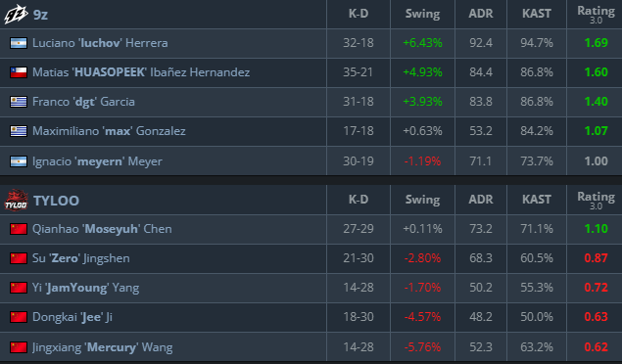Click TYLOO table ADR column header
Screen dimensions: 622x364
coord(481,200)
